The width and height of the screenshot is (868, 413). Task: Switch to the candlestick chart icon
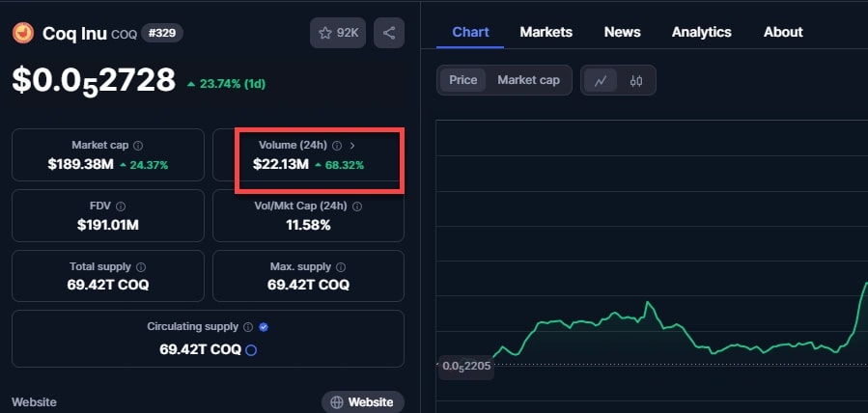coord(635,80)
